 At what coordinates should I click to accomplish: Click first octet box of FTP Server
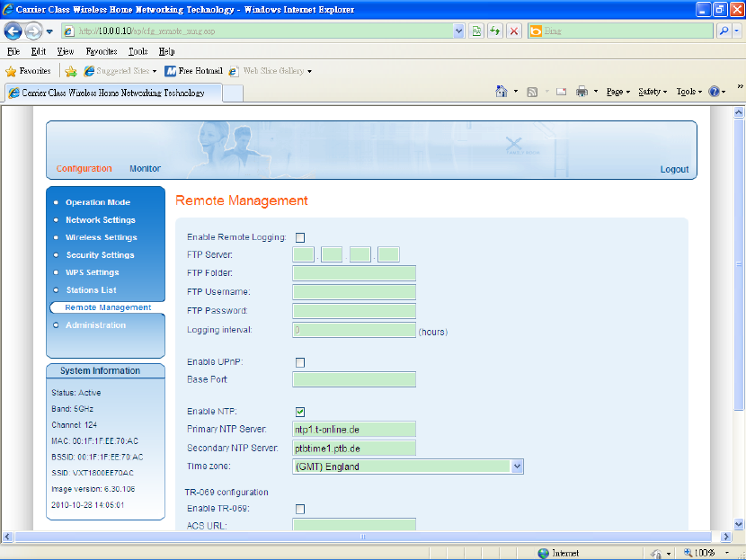303,254
